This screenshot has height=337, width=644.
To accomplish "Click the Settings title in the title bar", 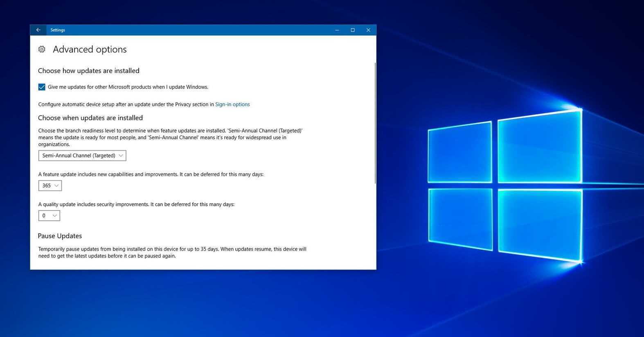I will [x=58, y=30].
